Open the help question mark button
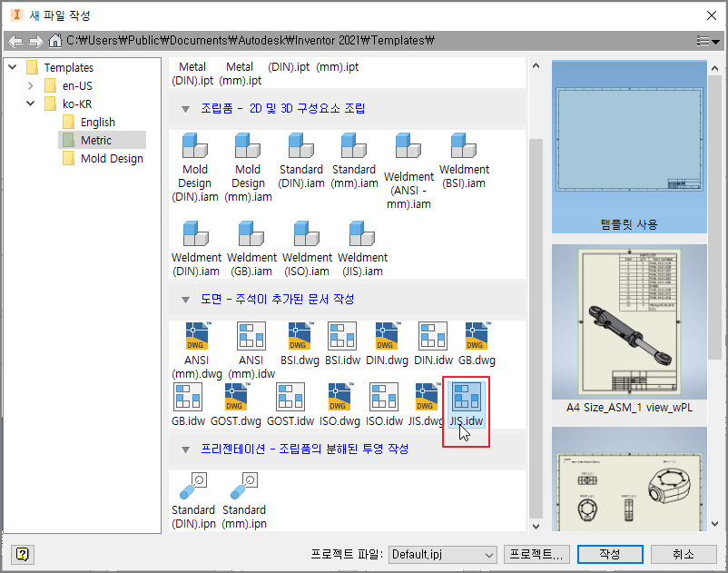Screen dimensions: 728x573 (23, 554)
